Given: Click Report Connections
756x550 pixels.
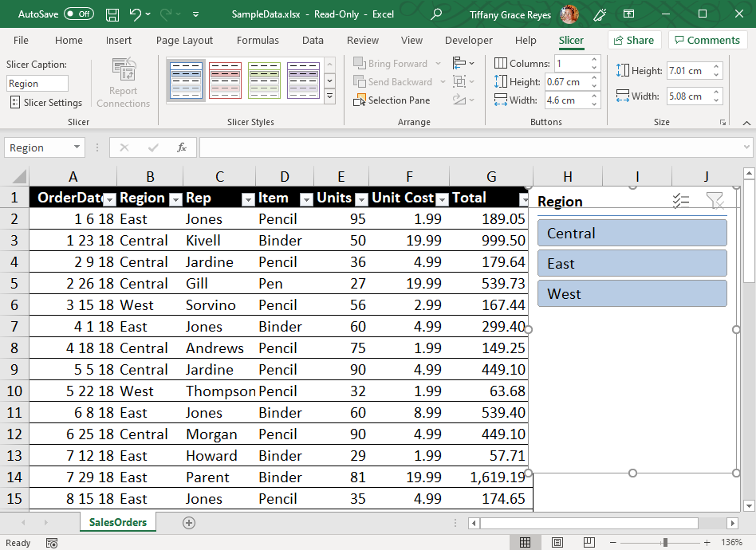Looking at the screenshot, I should point(123,83).
